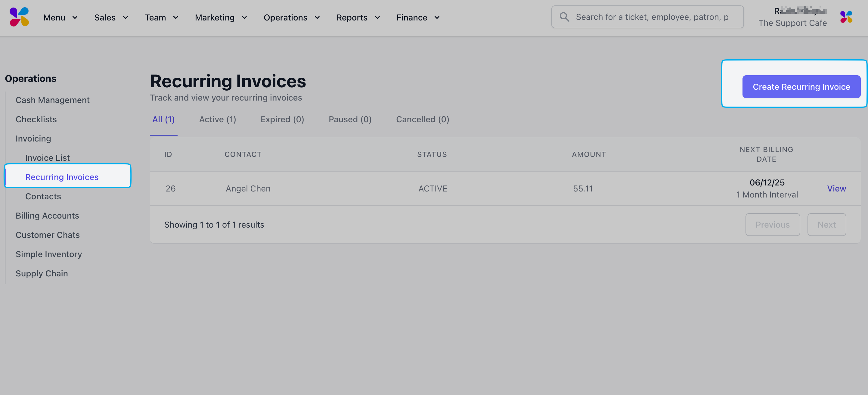Open the Operations top menu
The image size is (868, 395).
pos(291,17)
